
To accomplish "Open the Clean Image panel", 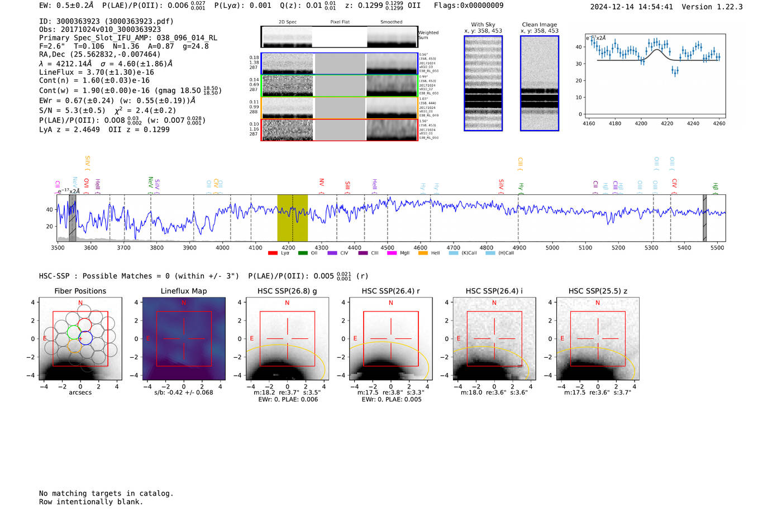I will pyautogui.click(x=540, y=83).
